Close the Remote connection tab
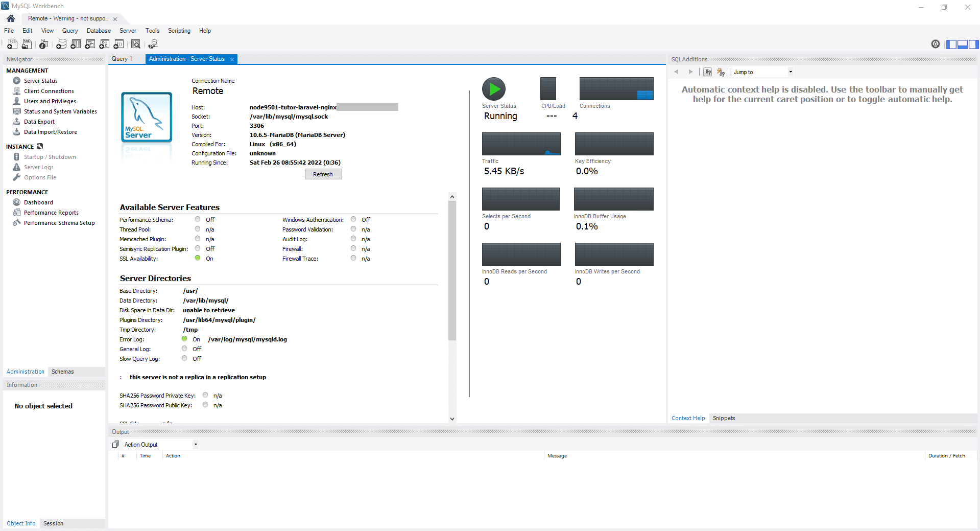 click(115, 19)
